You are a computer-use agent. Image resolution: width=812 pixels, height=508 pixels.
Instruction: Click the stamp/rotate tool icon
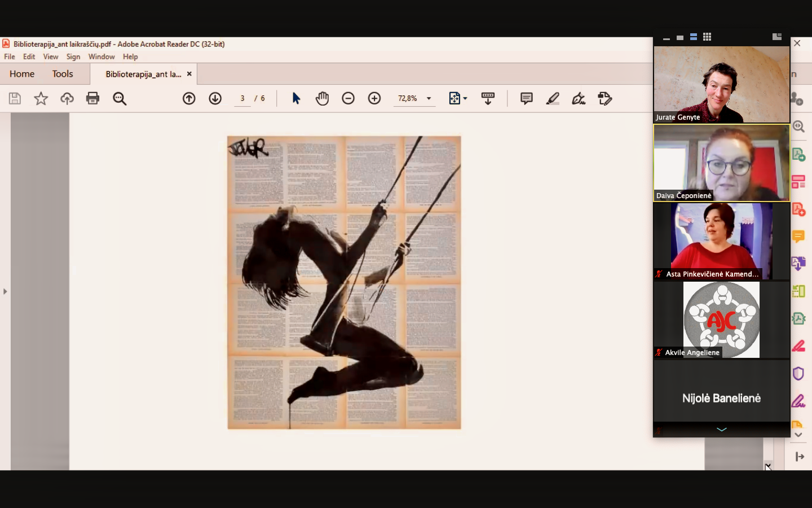click(x=605, y=99)
